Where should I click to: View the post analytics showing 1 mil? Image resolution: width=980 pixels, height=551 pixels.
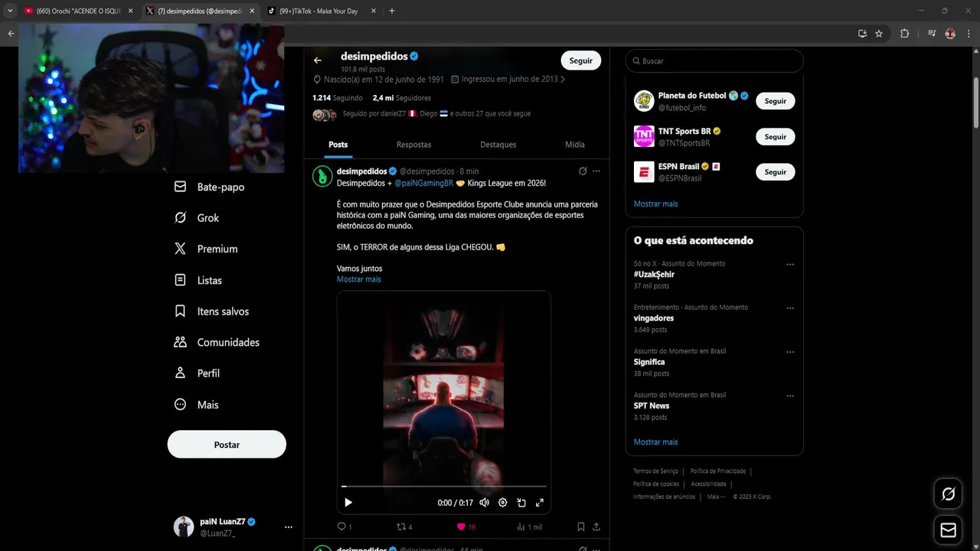[529, 527]
